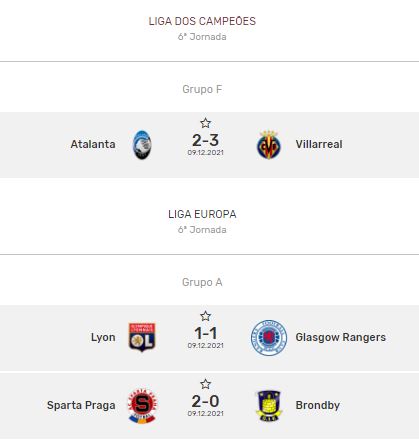The width and height of the screenshot is (419, 445).
Task: Go to the Glasgow Rangers team name
Action: coord(341,337)
